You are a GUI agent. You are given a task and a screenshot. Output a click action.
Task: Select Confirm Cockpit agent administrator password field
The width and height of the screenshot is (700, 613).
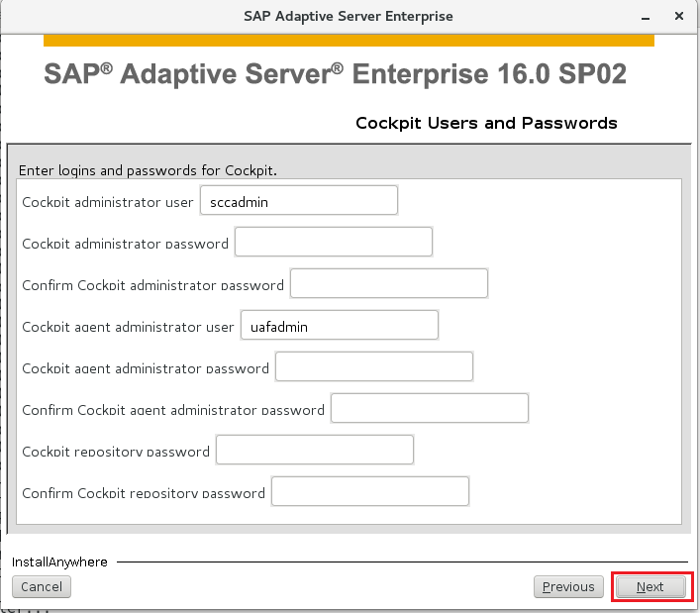tap(430, 408)
